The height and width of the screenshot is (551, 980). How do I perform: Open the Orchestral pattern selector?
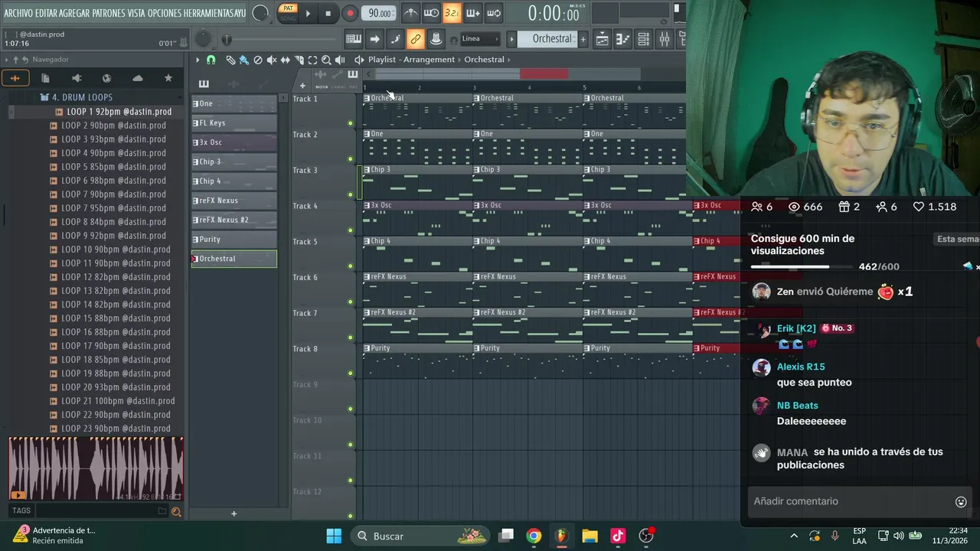[x=546, y=39]
